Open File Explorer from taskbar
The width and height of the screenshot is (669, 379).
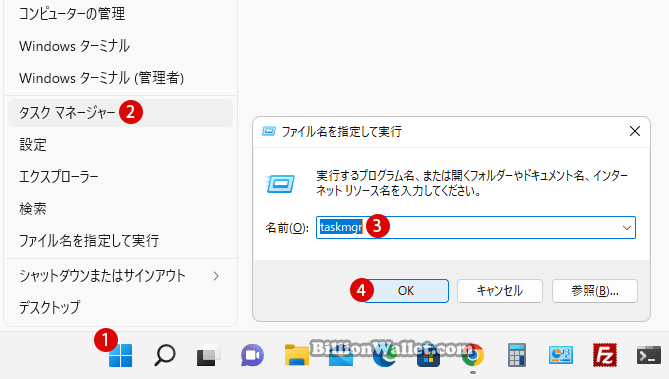click(297, 355)
